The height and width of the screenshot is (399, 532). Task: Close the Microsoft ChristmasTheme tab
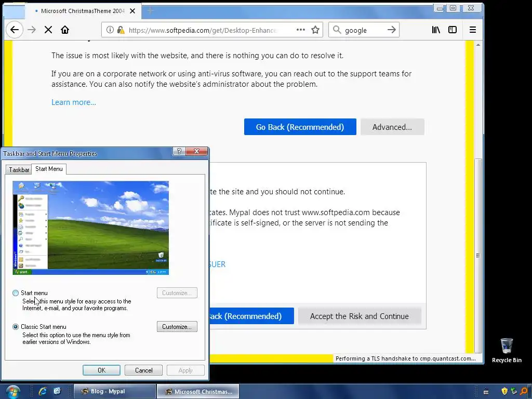pos(132,11)
